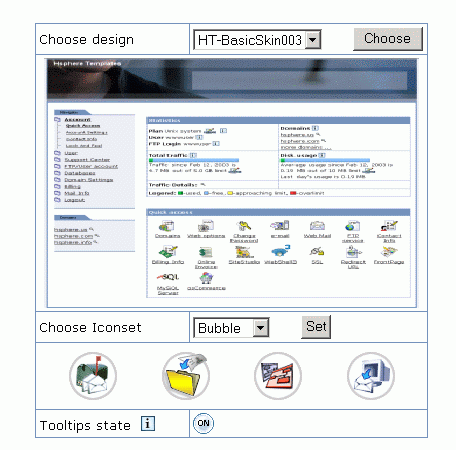
Task: Click the FTP service globe icon
Action: click(352, 226)
